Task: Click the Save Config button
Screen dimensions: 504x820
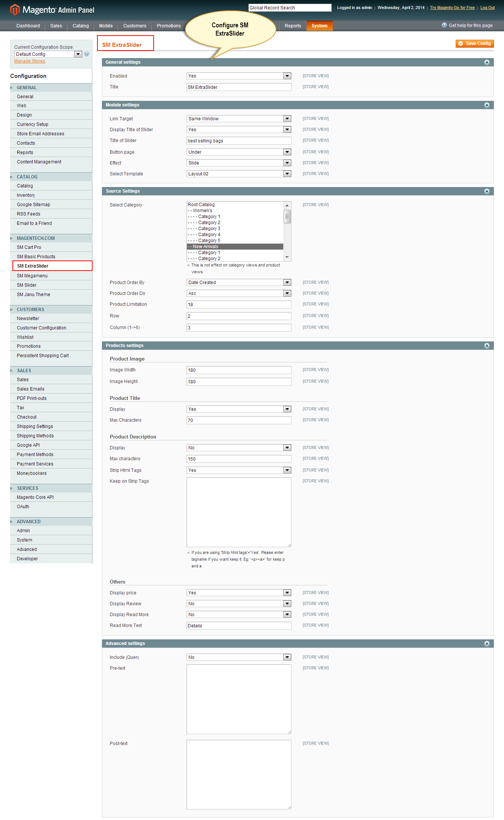Action: pos(475,43)
